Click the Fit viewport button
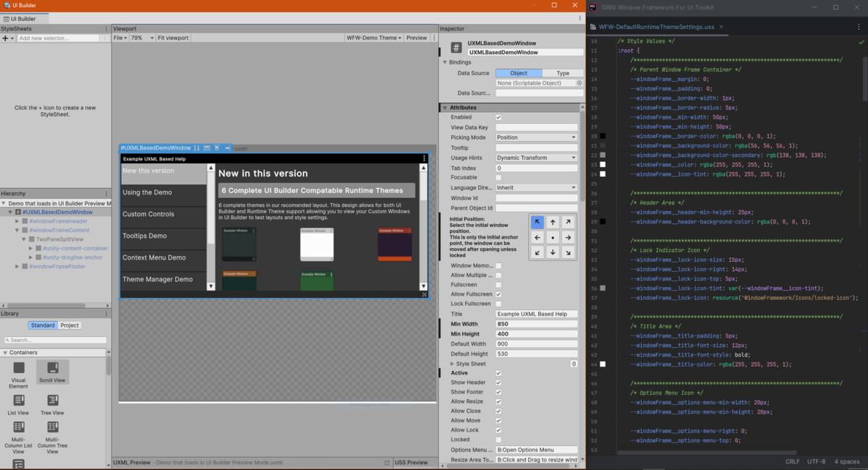Screen dimensions: 868x470 173,38
